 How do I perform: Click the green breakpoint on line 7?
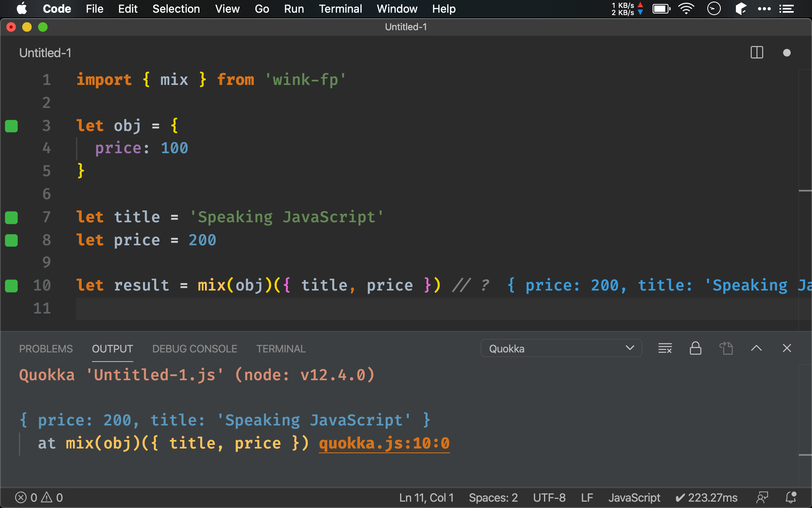click(11, 217)
